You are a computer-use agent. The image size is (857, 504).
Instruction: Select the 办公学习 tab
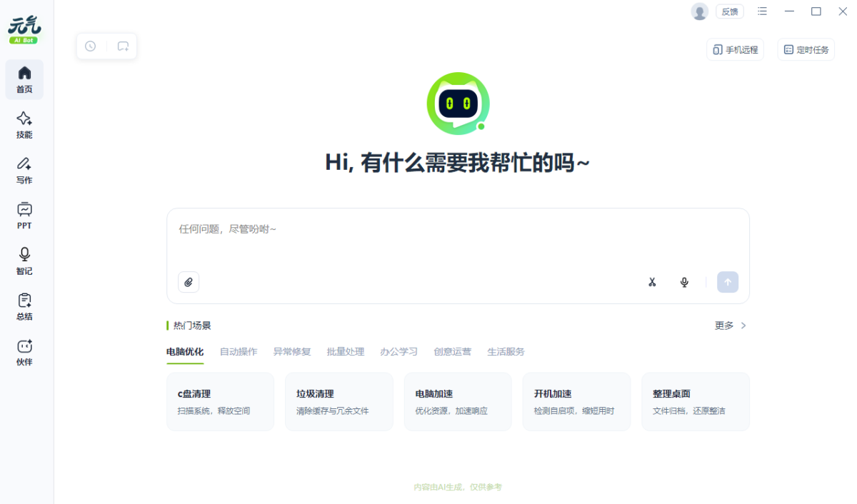point(399,352)
